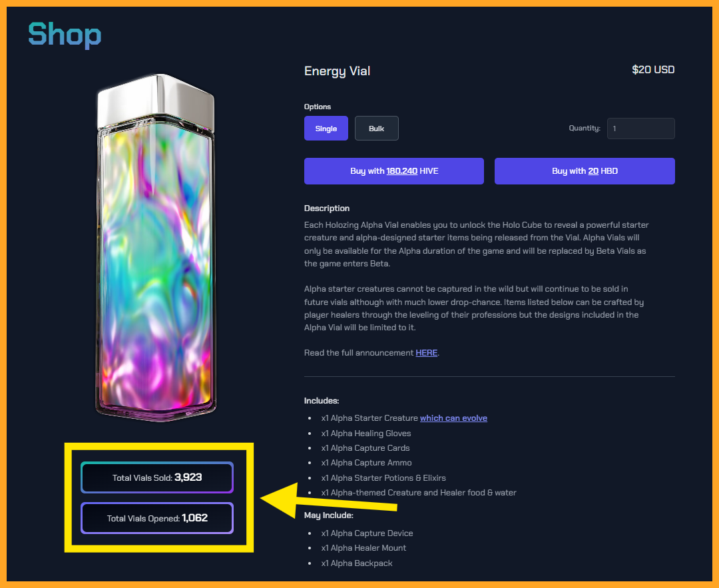The image size is (719, 588).
Task: Buy with 180.240 HIVE button
Action: click(x=394, y=171)
